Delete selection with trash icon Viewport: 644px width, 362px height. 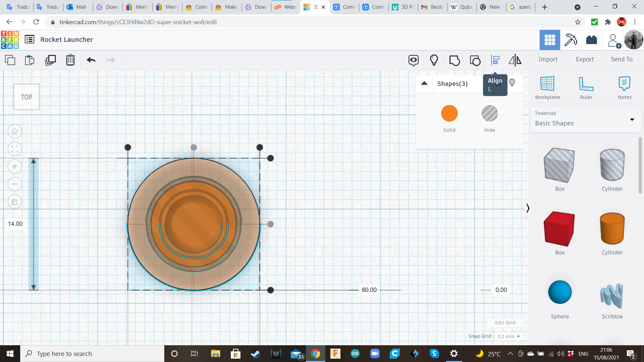pyautogui.click(x=70, y=60)
